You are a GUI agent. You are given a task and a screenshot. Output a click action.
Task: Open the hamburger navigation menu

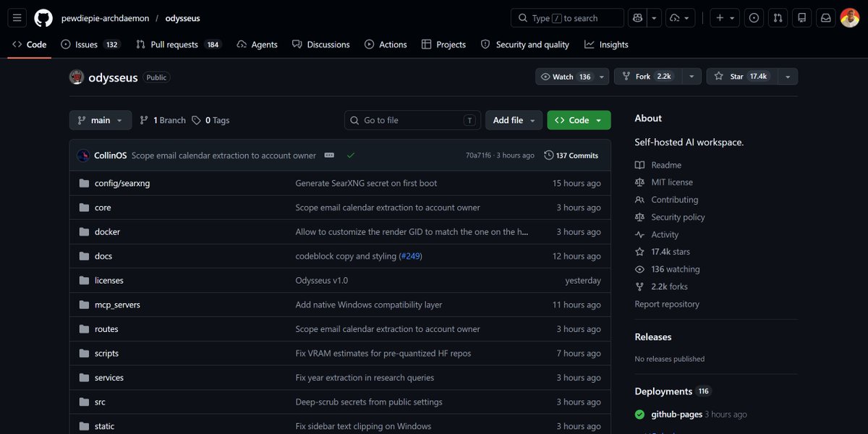point(18,18)
